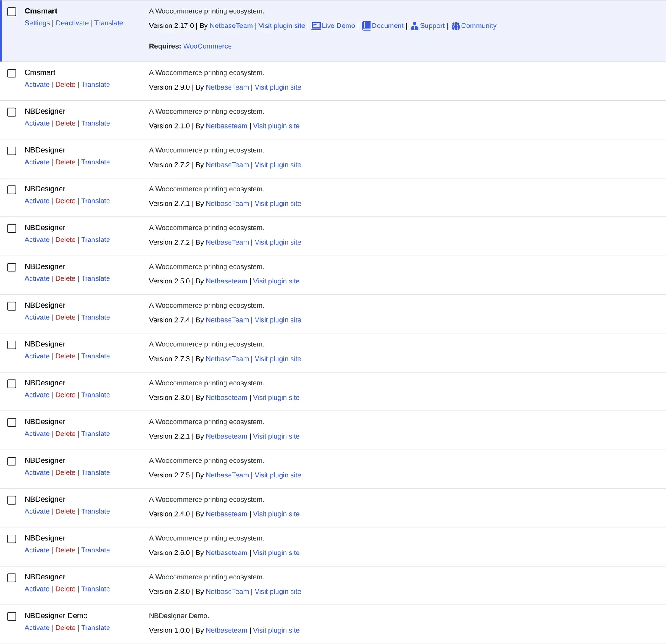Image resolution: width=666 pixels, height=644 pixels.
Task: Translate the NBDesigner Demo plugin
Action: (95, 628)
